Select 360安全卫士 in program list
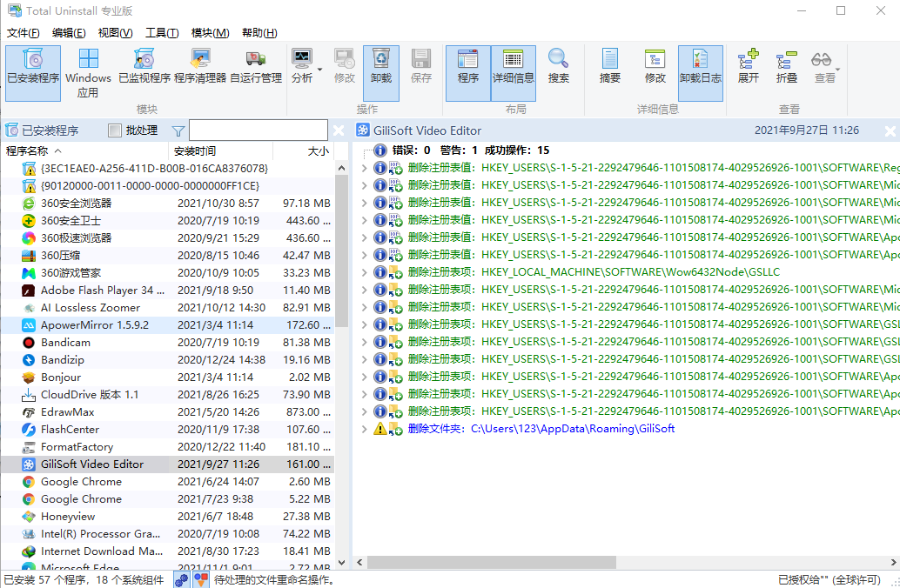 [168, 221]
